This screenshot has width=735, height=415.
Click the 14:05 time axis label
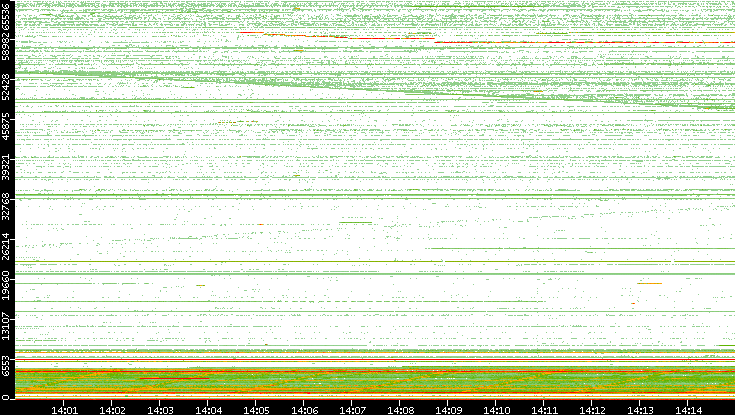[x=256, y=410]
